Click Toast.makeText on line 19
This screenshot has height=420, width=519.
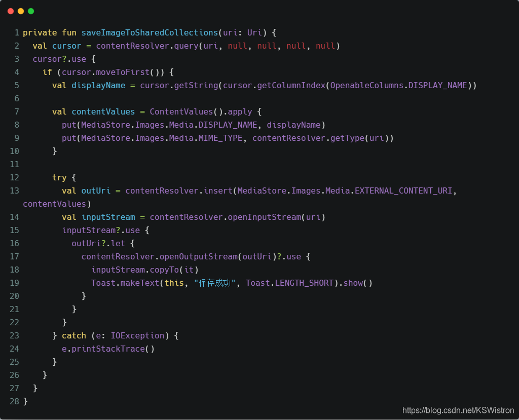(x=125, y=283)
